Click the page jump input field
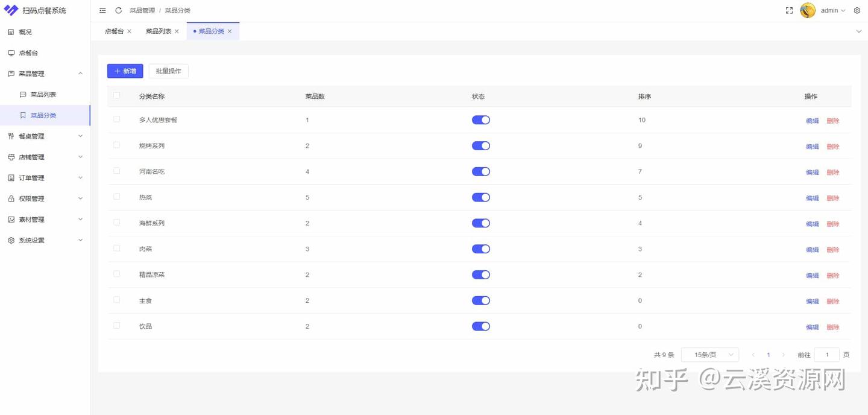Image resolution: width=868 pixels, height=415 pixels. [x=826, y=355]
